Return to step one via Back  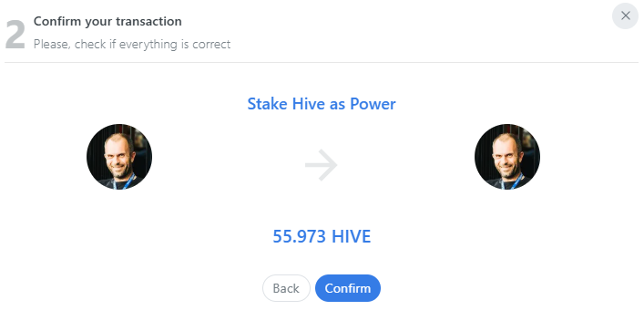click(x=286, y=288)
